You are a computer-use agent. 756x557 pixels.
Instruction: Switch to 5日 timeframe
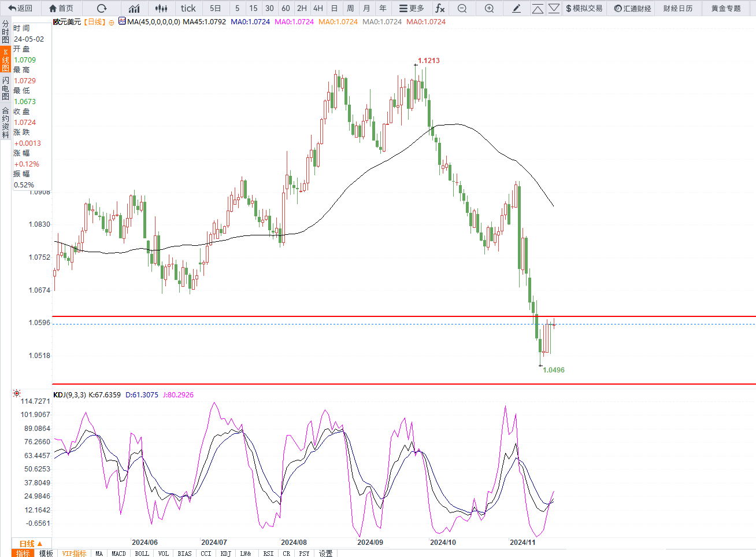(216, 8)
